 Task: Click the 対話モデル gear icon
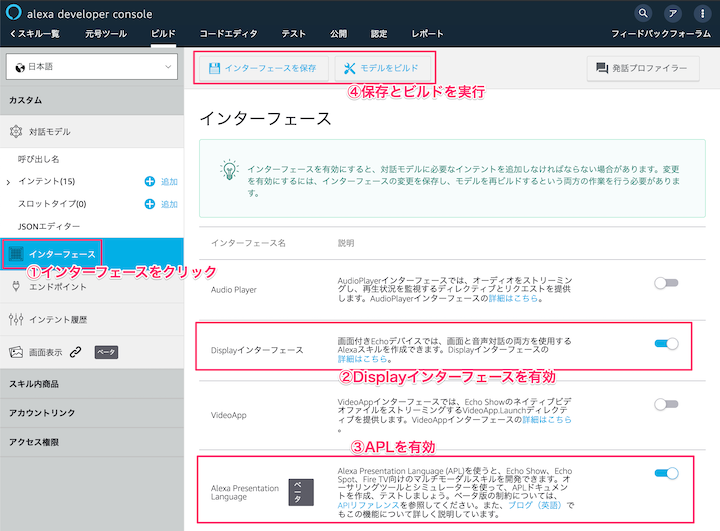pos(16,131)
